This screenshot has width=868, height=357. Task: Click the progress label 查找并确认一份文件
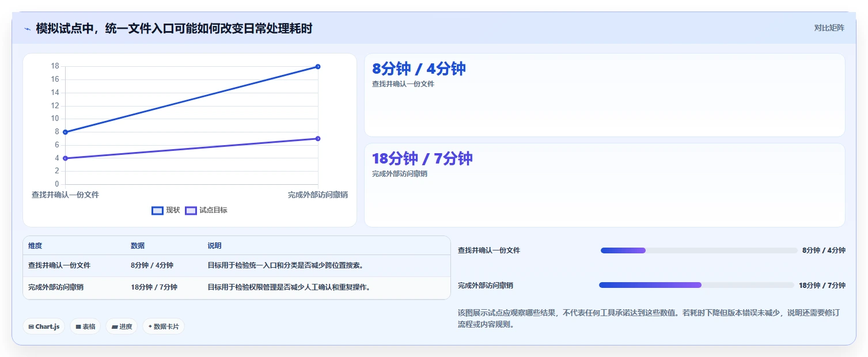489,250
